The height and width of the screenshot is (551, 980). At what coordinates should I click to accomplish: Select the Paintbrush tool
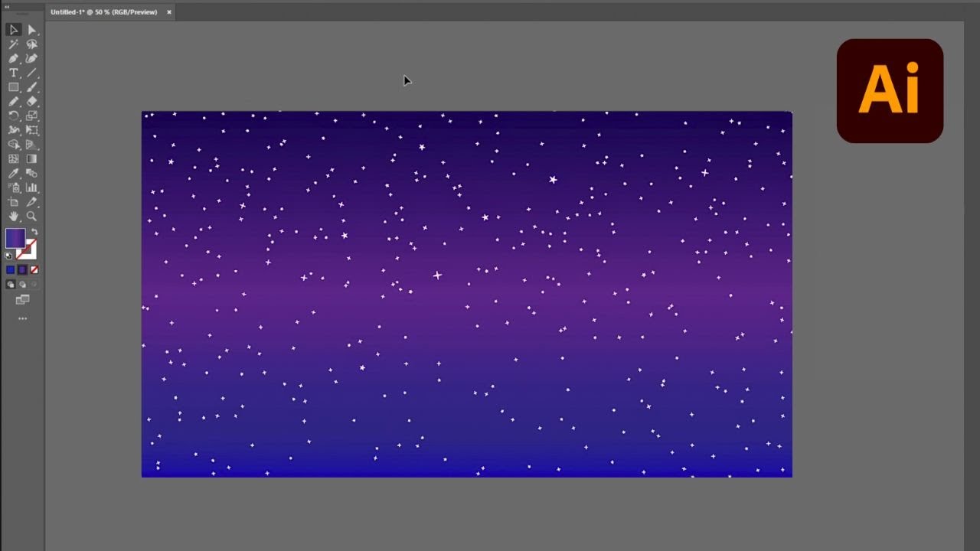click(31, 87)
